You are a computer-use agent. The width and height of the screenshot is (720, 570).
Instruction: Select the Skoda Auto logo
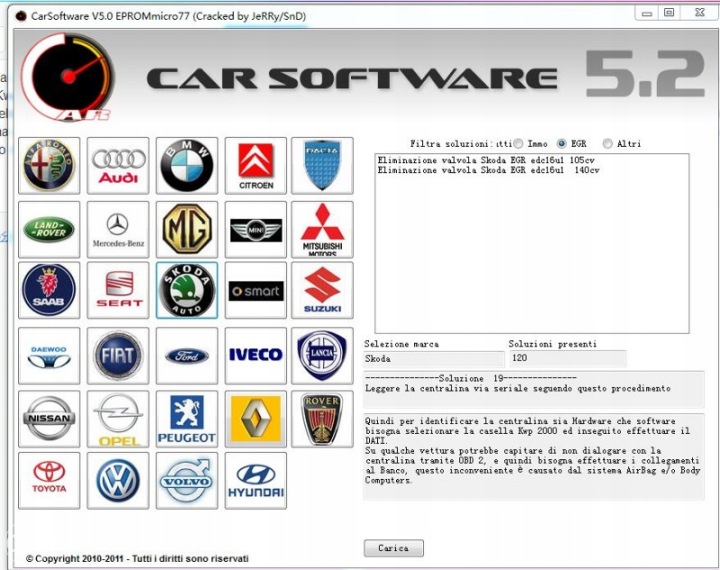click(187, 291)
